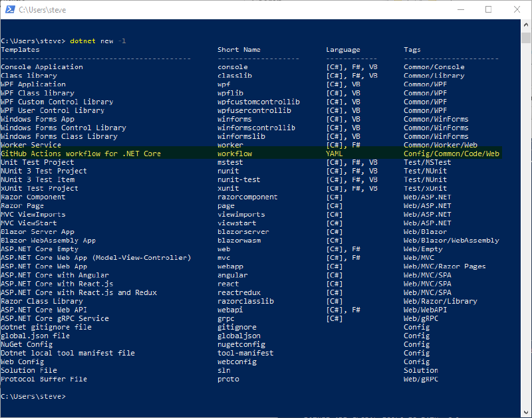Click the 'proto' short name
The image size is (532, 418).
228,379
